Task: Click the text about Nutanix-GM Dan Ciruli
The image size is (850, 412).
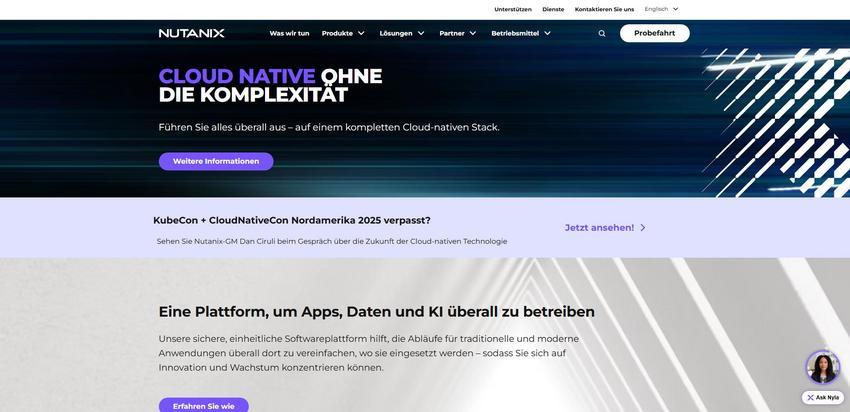Action: pos(332,241)
